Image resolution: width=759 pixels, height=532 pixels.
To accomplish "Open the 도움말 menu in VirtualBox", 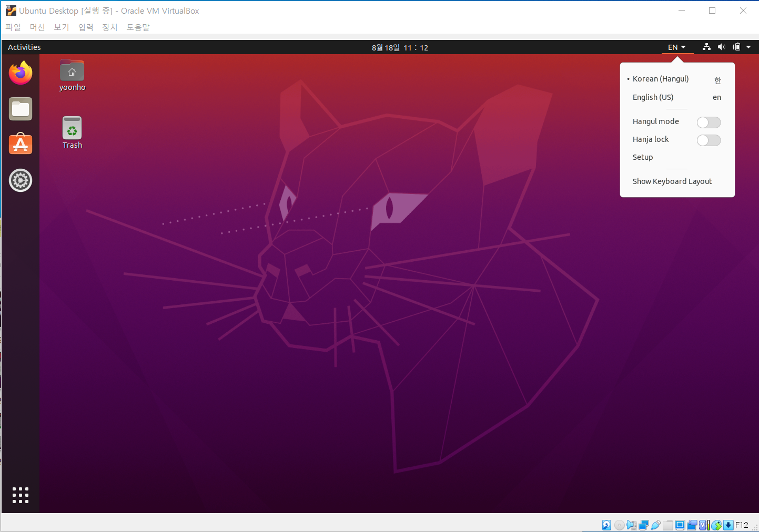I will pyautogui.click(x=138, y=27).
